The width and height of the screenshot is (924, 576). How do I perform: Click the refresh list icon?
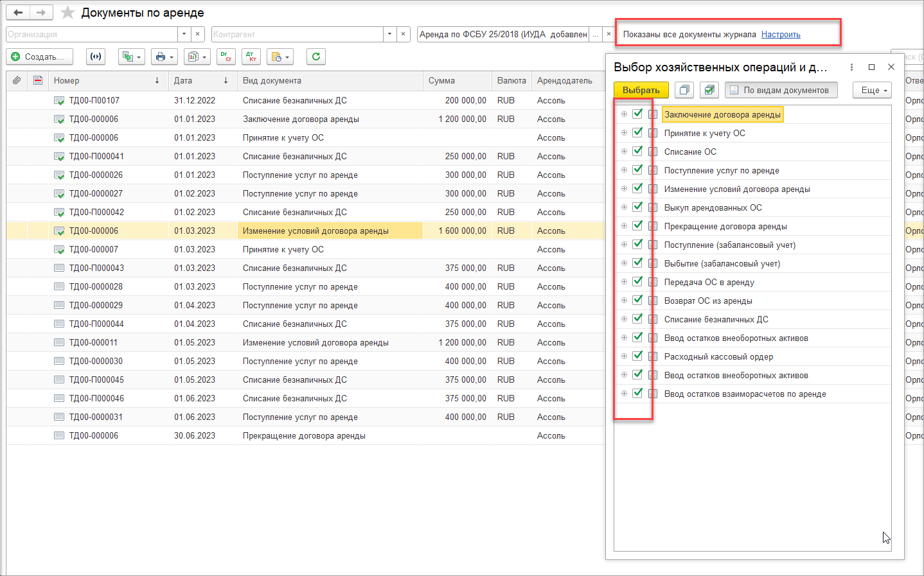tap(315, 57)
